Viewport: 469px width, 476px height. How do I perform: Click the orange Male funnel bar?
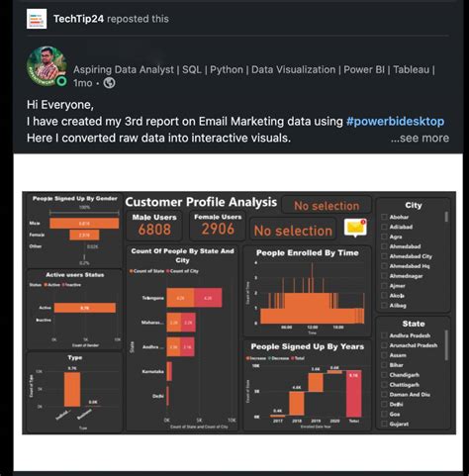[84, 224]
